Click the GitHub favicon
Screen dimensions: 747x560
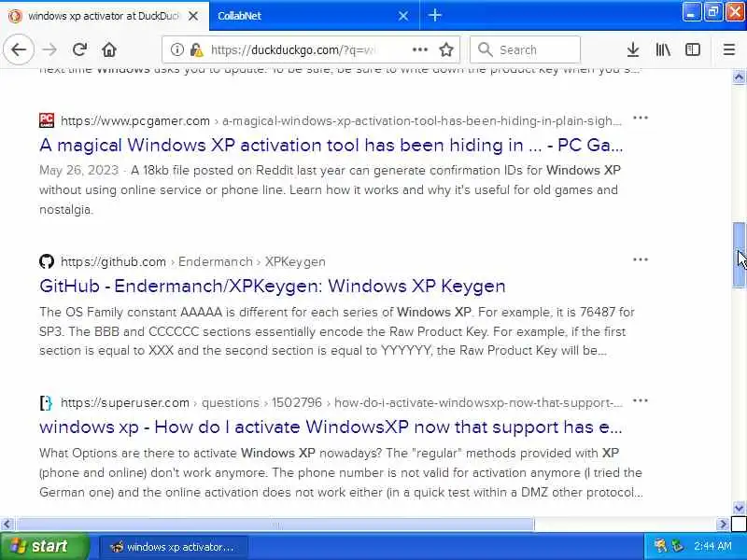[x=47, y=261]
